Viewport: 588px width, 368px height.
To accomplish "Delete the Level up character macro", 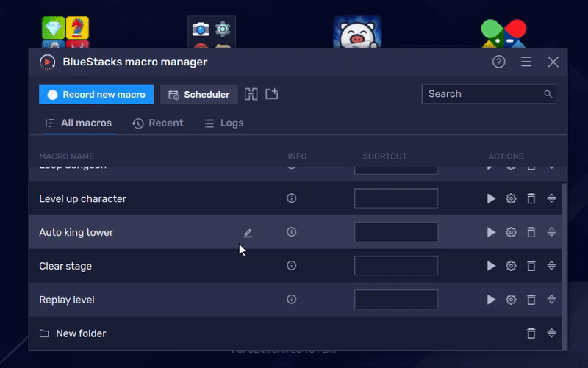I will click(531, 198).
